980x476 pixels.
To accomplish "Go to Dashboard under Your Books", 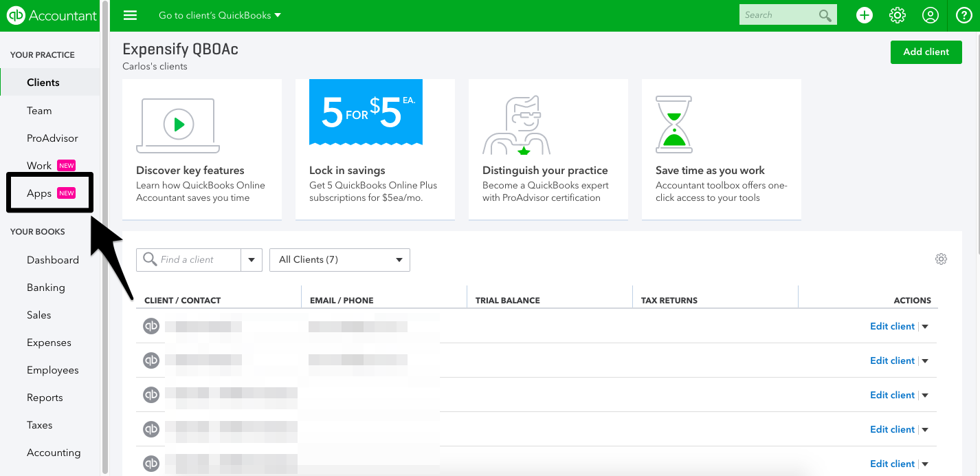I will 53,260.
